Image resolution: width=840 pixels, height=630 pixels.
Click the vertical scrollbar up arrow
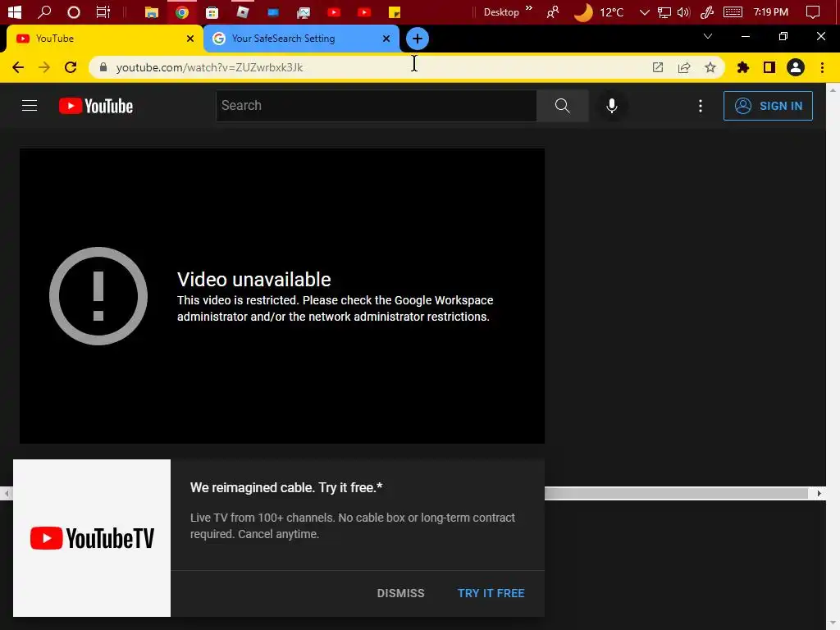tap(833, 89)
